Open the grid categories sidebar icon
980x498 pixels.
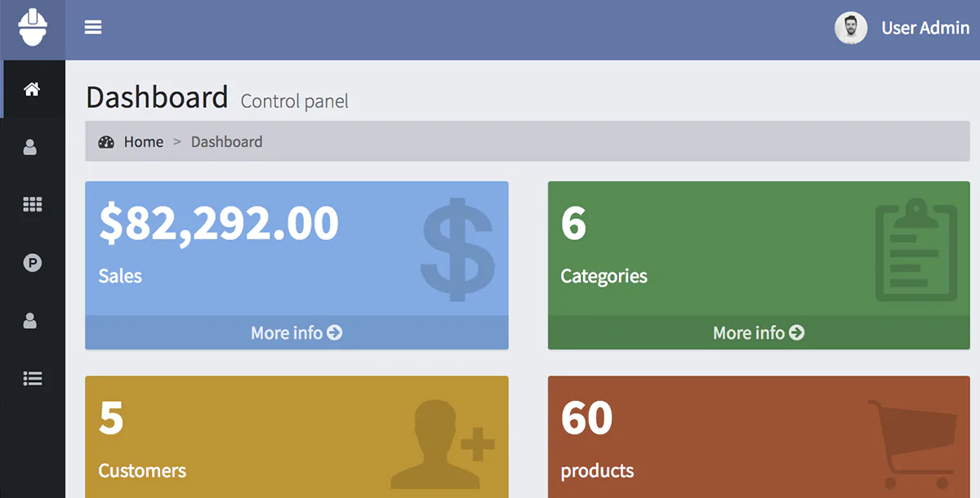[32, 205]
